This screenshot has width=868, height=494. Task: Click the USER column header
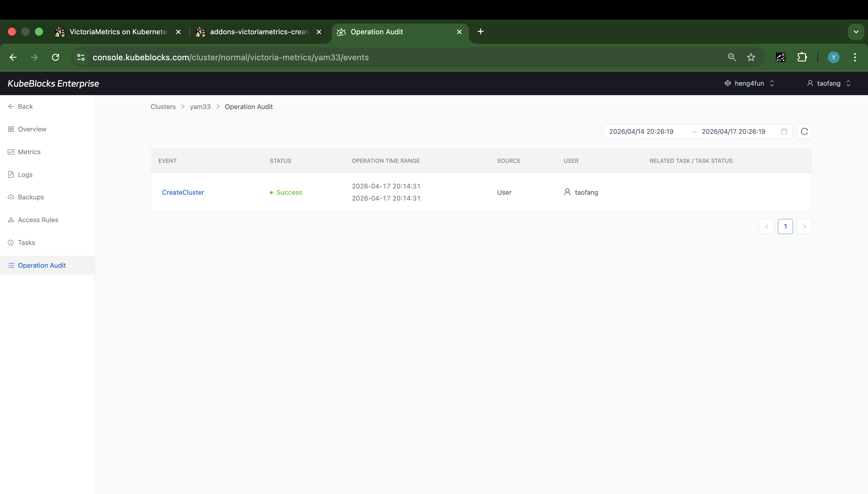(x=571, y=161)
